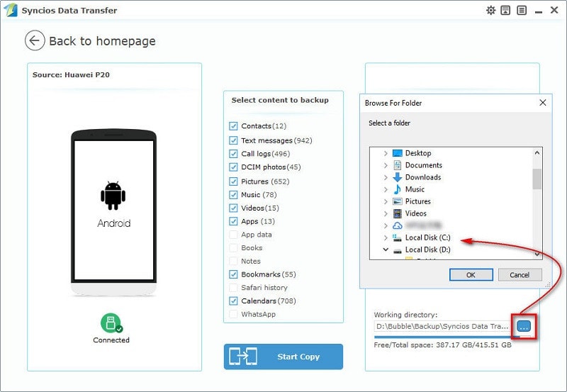The image size is (567, 392).
Task: Select the Downloads arrow icon
Action: pos(398,177)
